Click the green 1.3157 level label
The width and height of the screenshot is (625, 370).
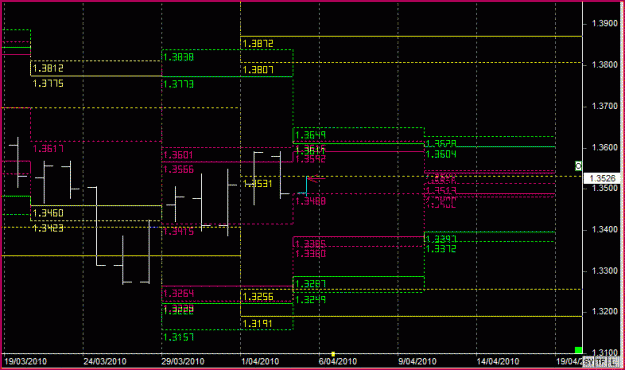179,337
